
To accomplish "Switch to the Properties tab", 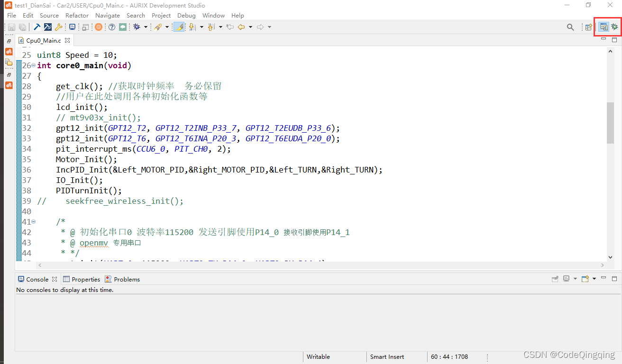I will coord(82,279).
